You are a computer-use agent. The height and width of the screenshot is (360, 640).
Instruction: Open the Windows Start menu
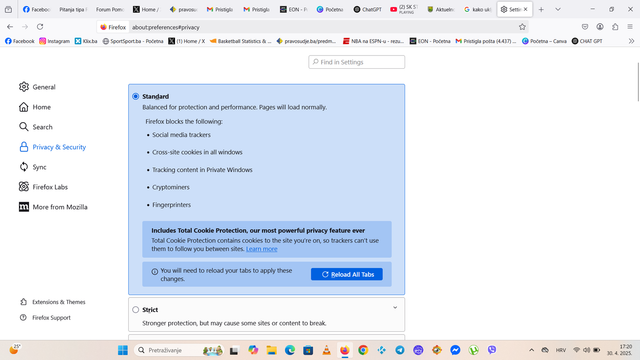coord(122,350)
